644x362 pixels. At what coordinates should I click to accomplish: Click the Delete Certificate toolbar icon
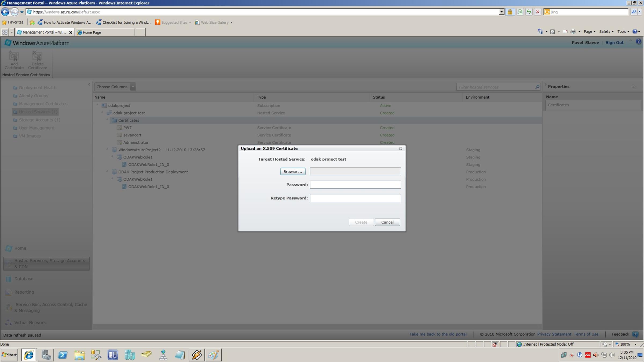(38, 60)
